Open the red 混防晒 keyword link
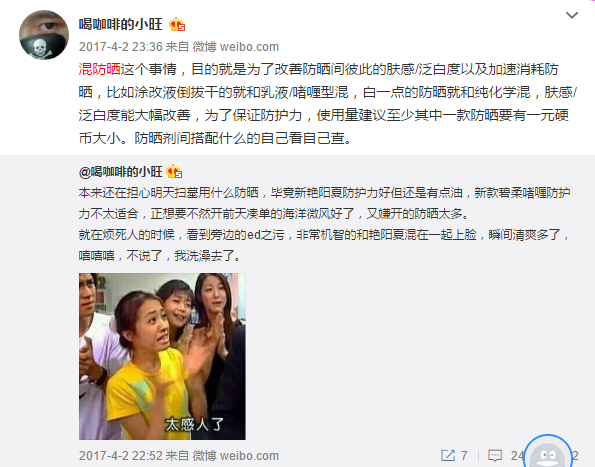Screen dimensions: 595x467 click(x=99, y=69)
